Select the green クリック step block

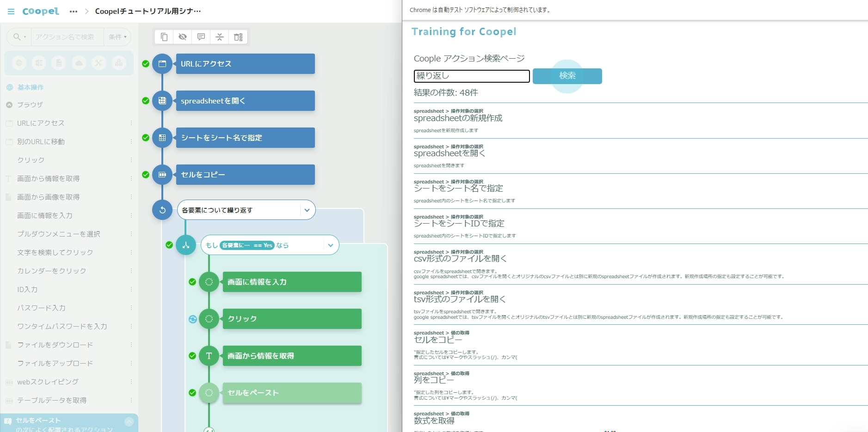pos(292,319)
